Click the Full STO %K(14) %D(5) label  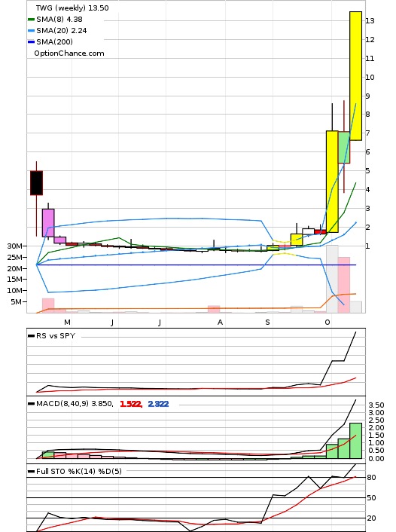coord(78,471)
